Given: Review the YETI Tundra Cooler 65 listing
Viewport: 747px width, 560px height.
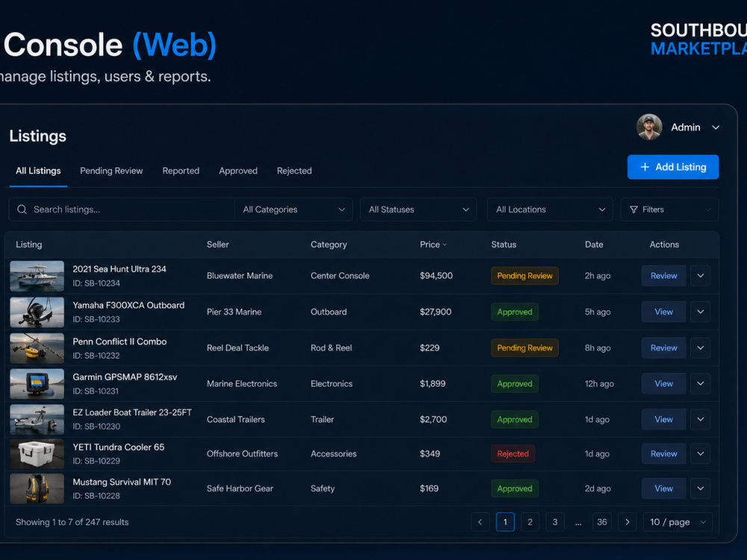Looking at the screenshot, I should pyautogui.click(x=663, y=454).
